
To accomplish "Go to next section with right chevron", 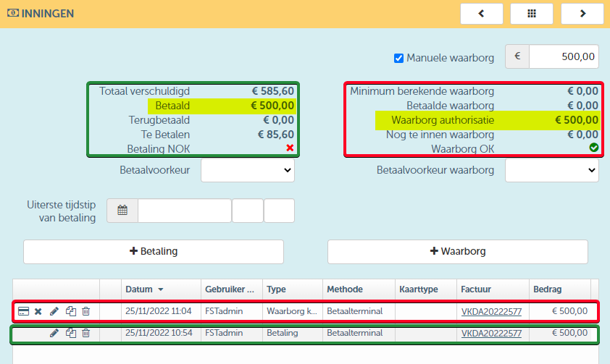I will (x=582, y=14).
